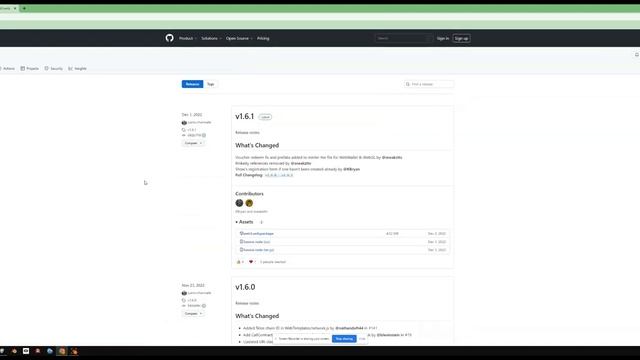Image resolution: width=640 pixels, height=360 pixels.
Task: Click the white square taskbar icon
Action: point(26,351)
